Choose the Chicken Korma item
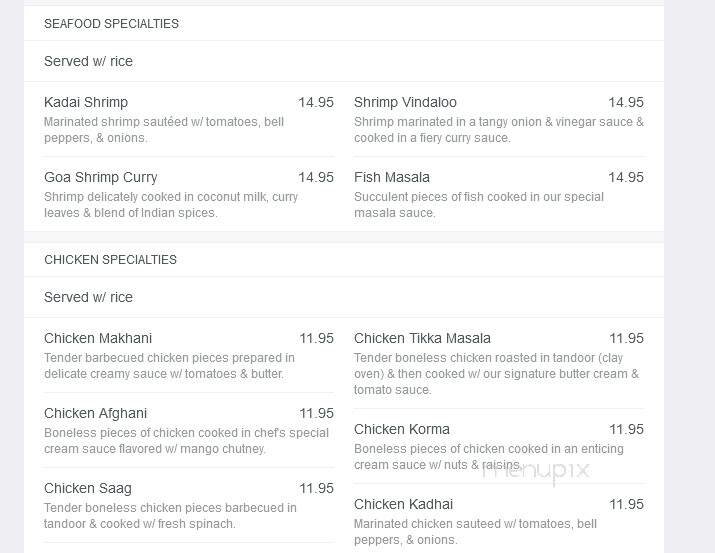715x553 pixels. 402,429
